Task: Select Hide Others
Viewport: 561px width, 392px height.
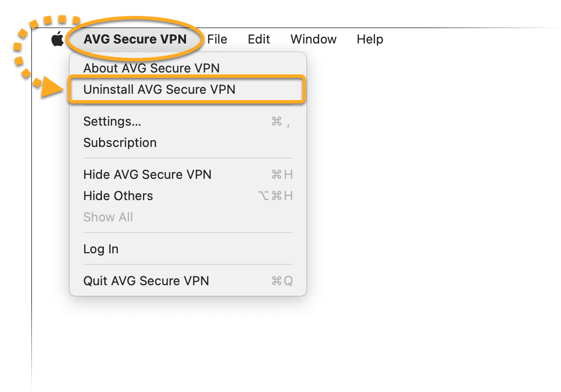Action: point(118,196)
